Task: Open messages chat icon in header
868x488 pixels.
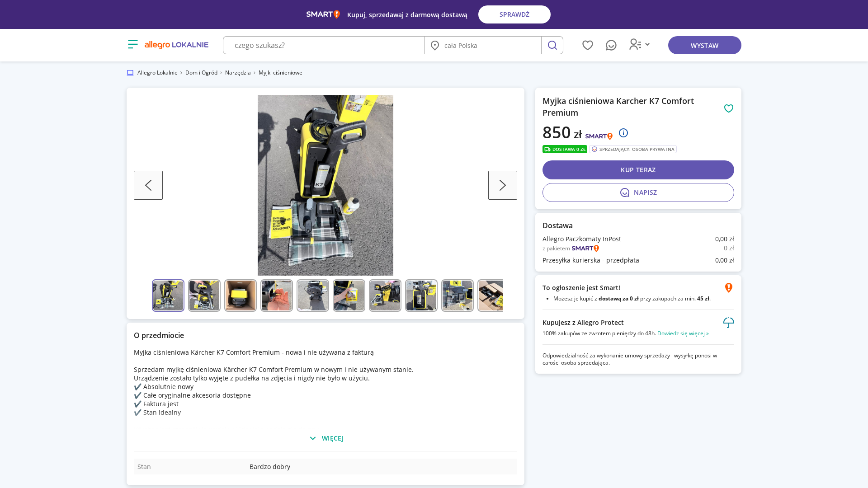Action: click(611, 45)
